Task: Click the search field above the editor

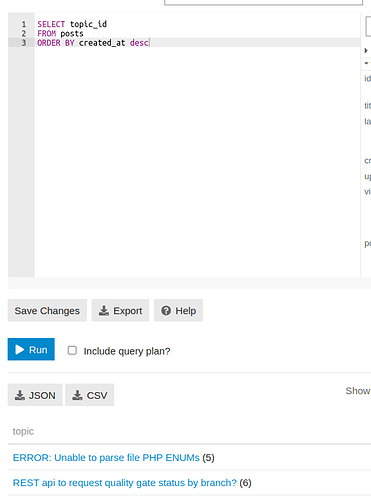Action: (x=263, y=2)
